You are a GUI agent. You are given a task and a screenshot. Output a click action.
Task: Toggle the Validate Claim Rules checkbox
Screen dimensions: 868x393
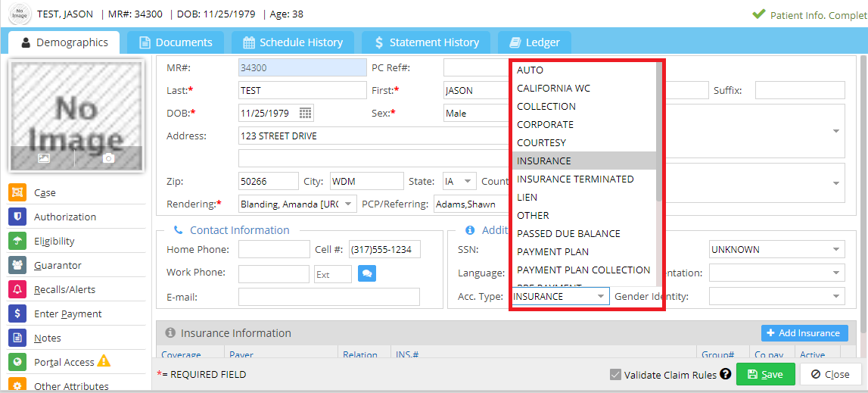point(615,374)
